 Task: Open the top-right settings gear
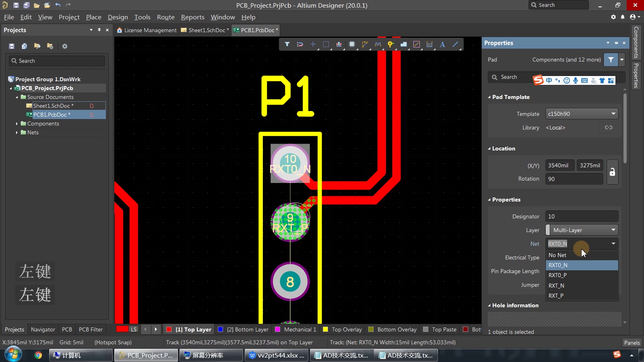(x=613, y=17)
